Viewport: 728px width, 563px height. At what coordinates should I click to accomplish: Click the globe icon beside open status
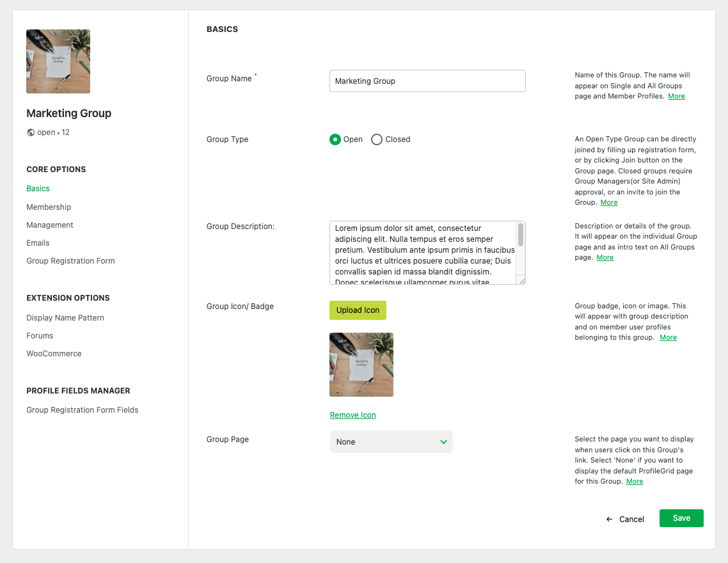pos(31,132)
